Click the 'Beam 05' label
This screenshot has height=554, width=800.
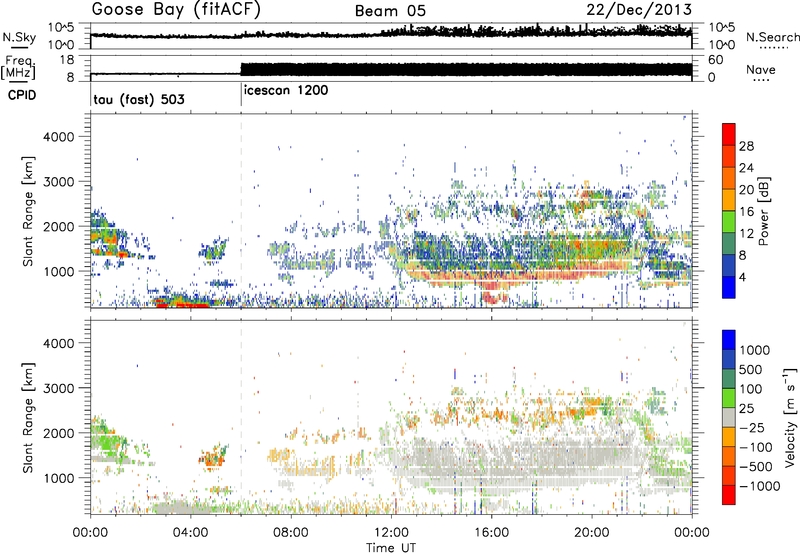coord(390,11)
